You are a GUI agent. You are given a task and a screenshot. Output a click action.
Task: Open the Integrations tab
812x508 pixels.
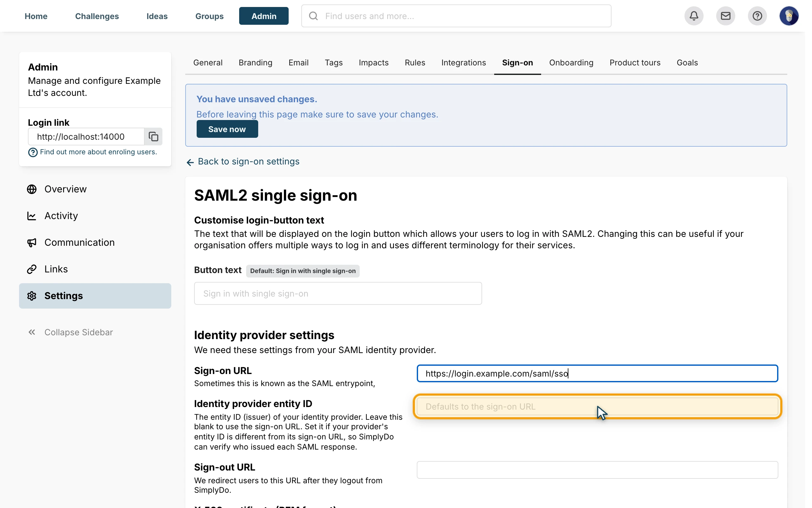463,63
